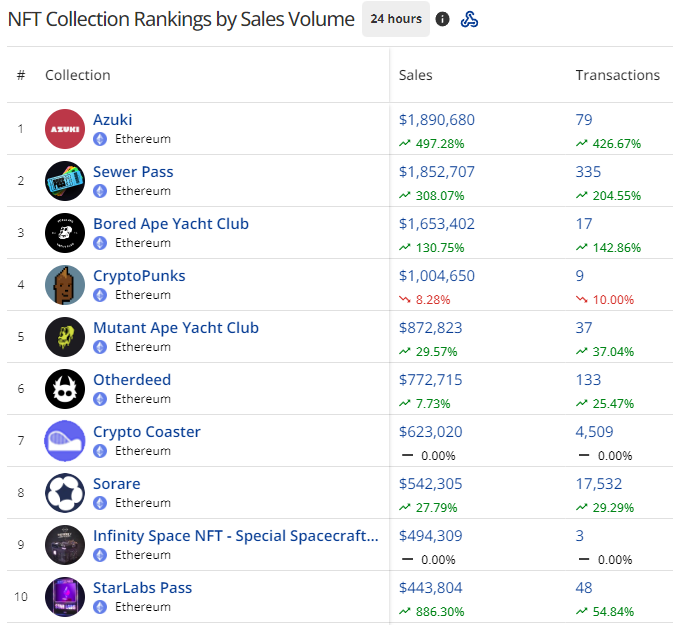Screen dimensions: 673x625
Task: Open the Azuki collection link
Action: 112,120
